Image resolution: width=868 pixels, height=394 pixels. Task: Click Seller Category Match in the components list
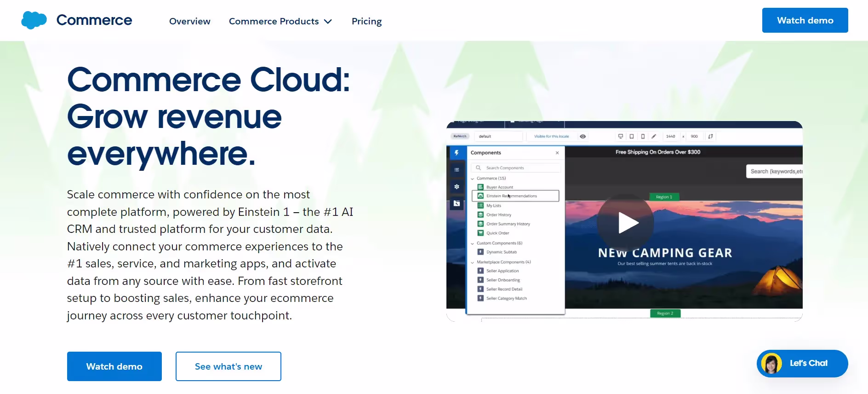click(507, 299)
